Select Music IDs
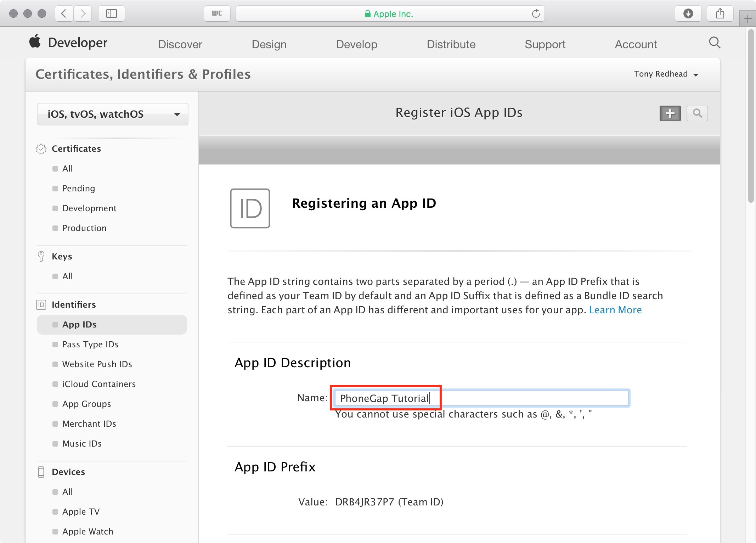This screenshot has height=543, width=756. point(82,444)
